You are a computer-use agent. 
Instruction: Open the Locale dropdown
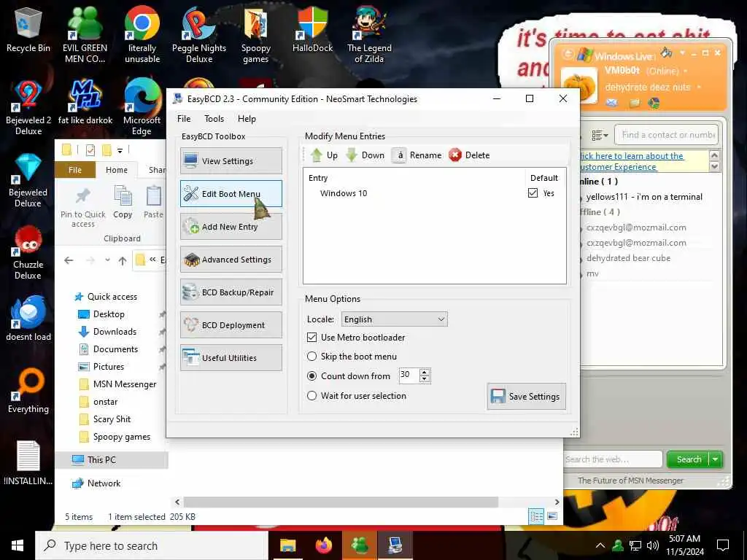point(395,319)
